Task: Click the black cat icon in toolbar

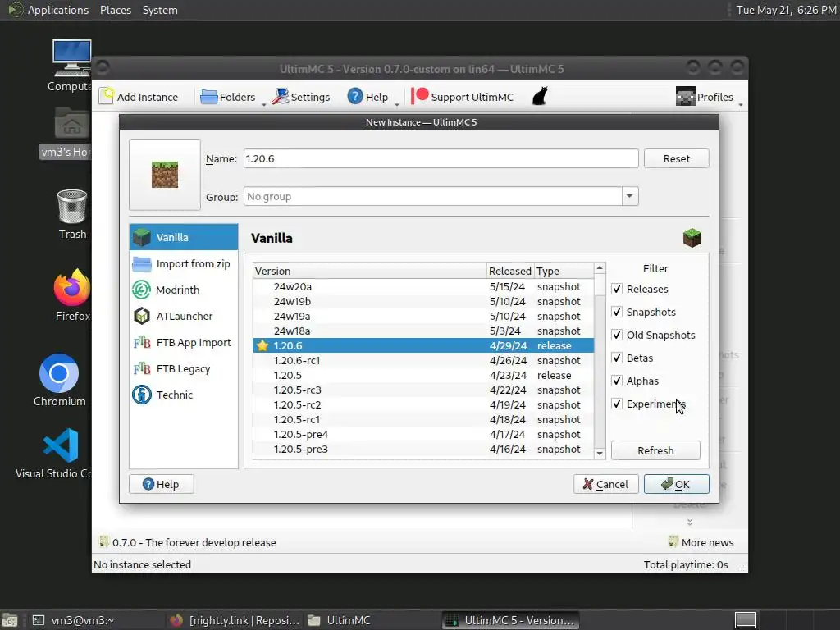Action: (540, 97)
